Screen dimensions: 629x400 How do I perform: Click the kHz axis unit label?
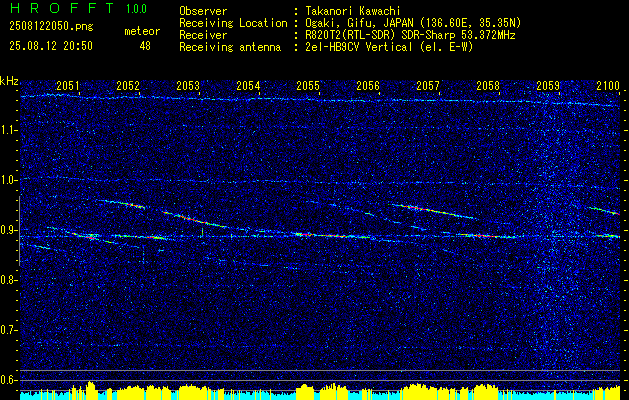click(x=9, y=81)
